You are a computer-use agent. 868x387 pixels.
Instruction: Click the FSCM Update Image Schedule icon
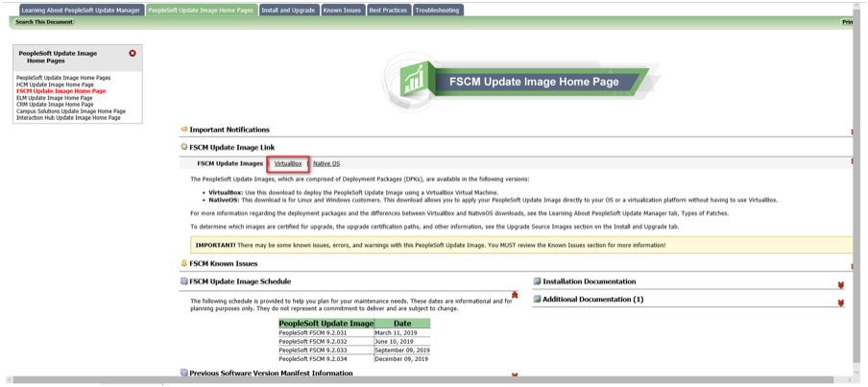pyautogui.click(x=183, y=281)
